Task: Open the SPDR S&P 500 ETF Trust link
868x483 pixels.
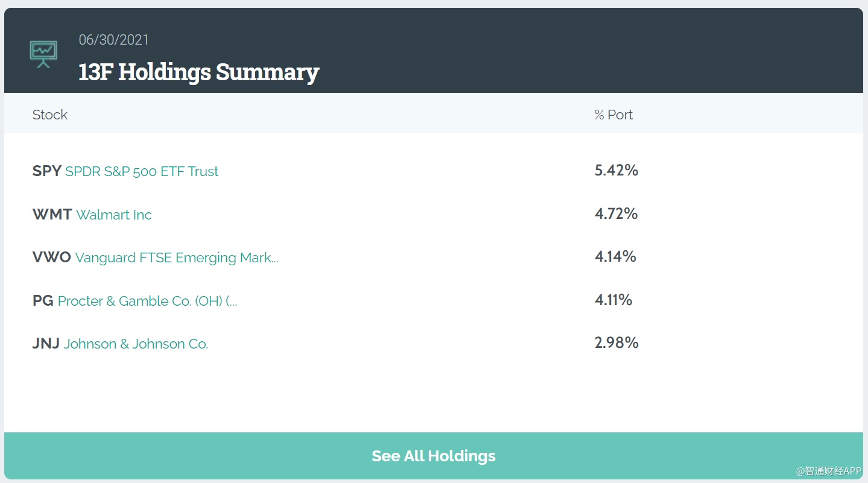Action: click(142, 171)
